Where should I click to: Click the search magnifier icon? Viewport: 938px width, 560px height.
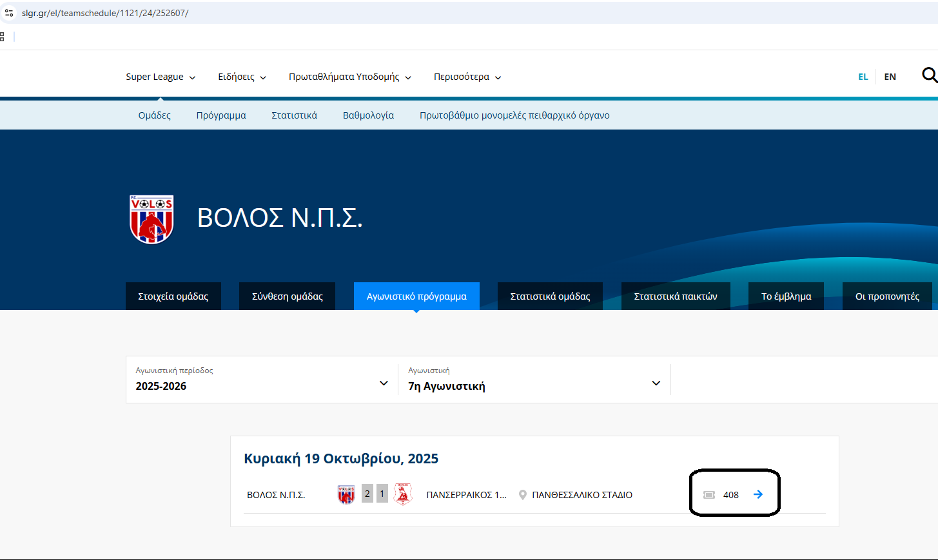pos(929,75)
